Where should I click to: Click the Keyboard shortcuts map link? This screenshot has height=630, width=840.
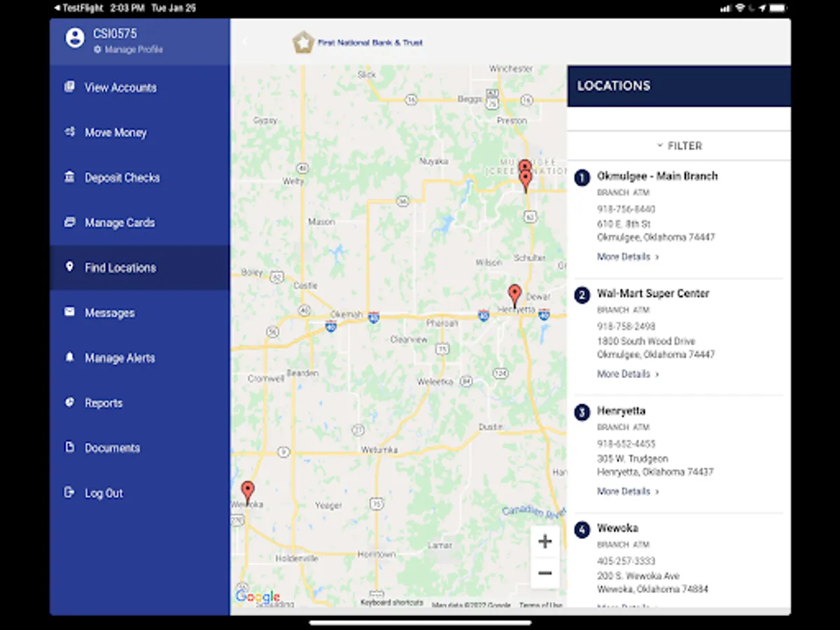pos(391,603)
